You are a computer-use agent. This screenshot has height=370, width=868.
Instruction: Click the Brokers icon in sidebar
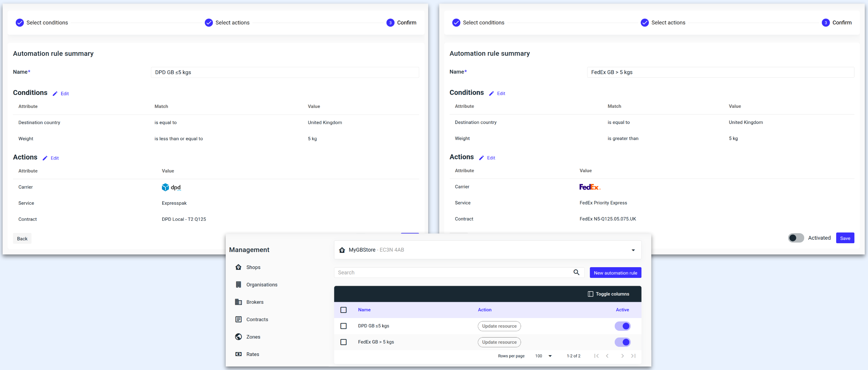tap(238, 302)
